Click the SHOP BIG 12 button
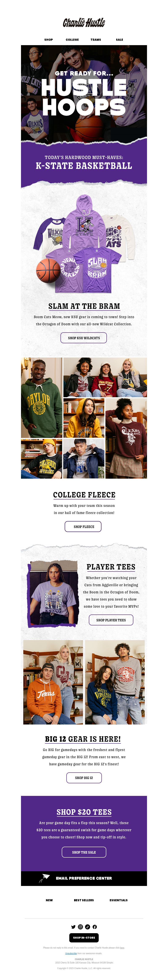 point(84,778)
